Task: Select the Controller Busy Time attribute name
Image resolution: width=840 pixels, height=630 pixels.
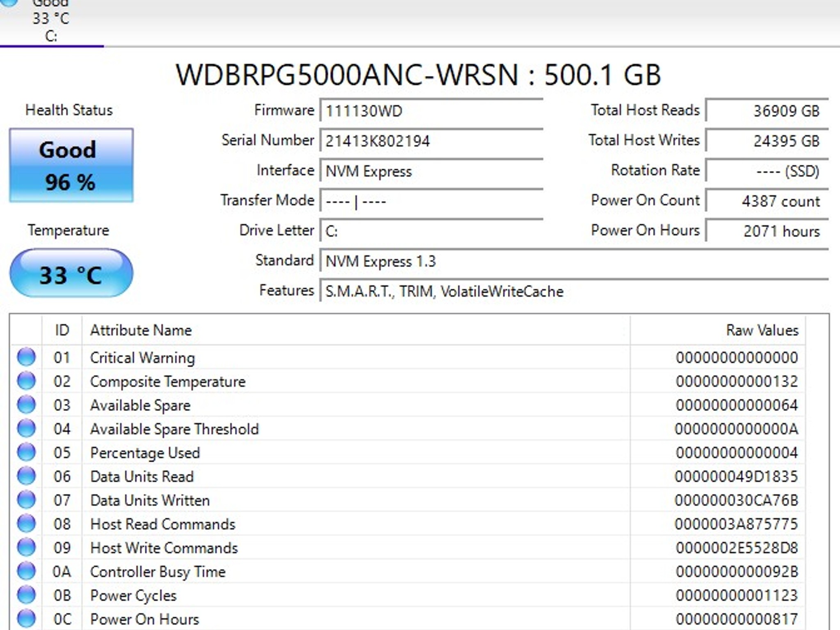Action: (158, 572)
